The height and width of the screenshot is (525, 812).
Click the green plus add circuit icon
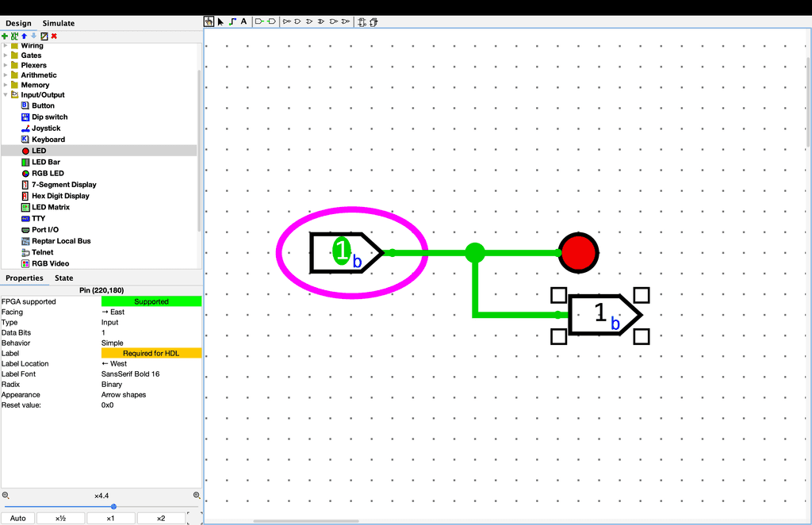click(5, 36)
